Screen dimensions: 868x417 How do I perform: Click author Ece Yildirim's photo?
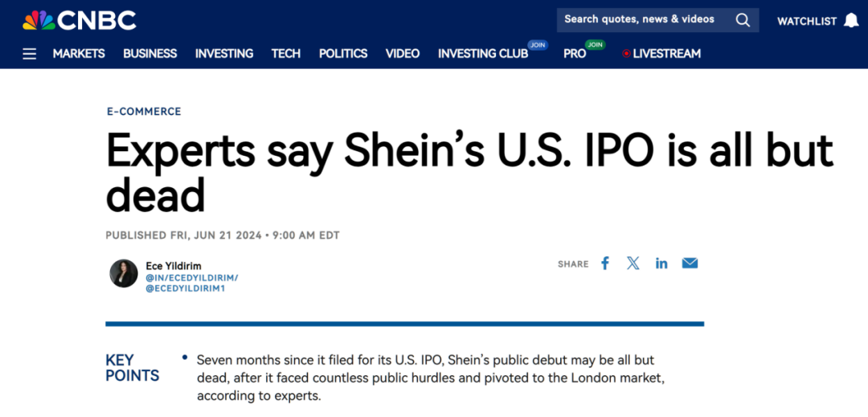[x=124, y=273]
